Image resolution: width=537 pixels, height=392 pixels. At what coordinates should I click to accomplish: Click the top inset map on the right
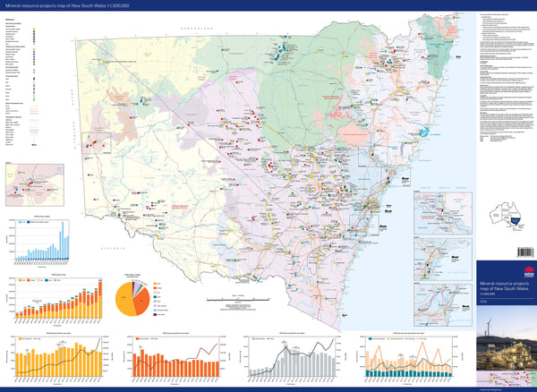pyautogui.click(x=443, y=213)
